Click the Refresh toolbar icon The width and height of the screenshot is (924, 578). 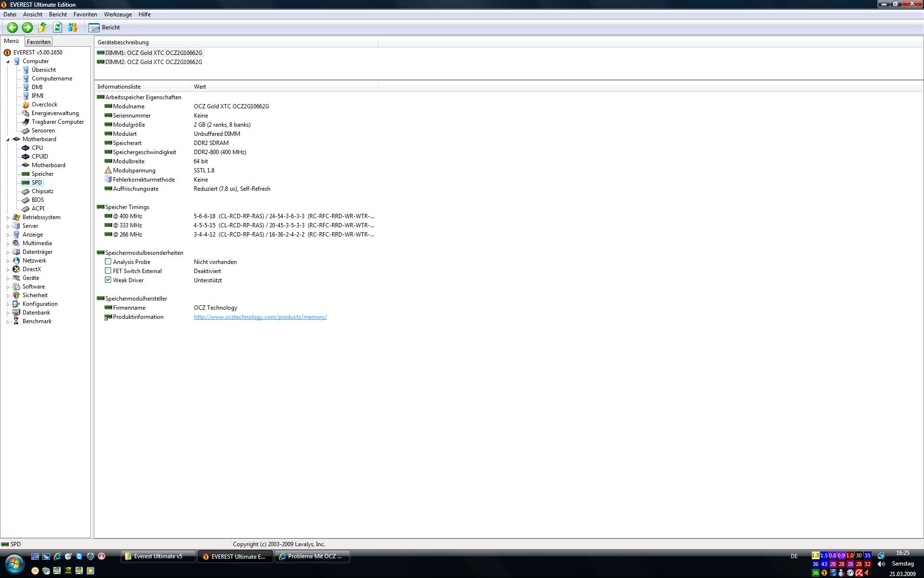57,27
